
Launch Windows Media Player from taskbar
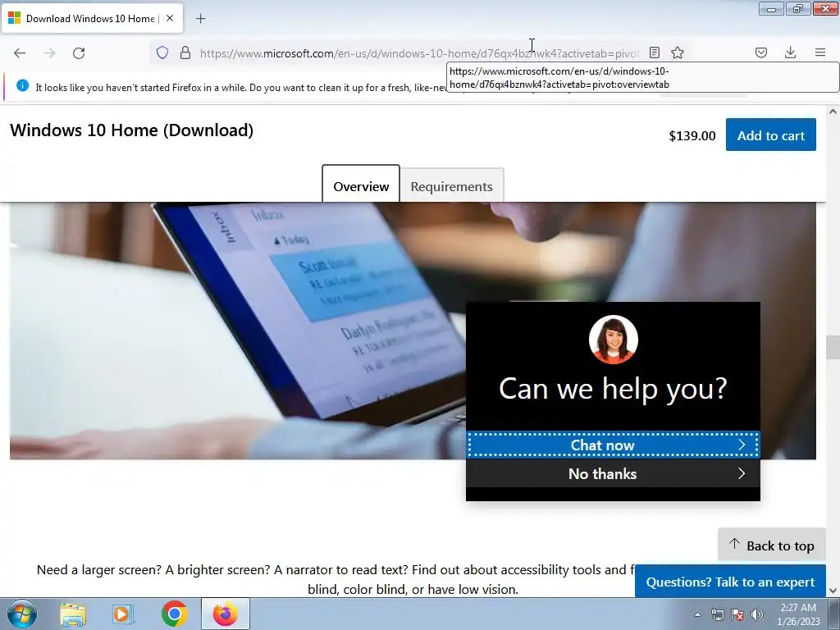click(123, 614)
